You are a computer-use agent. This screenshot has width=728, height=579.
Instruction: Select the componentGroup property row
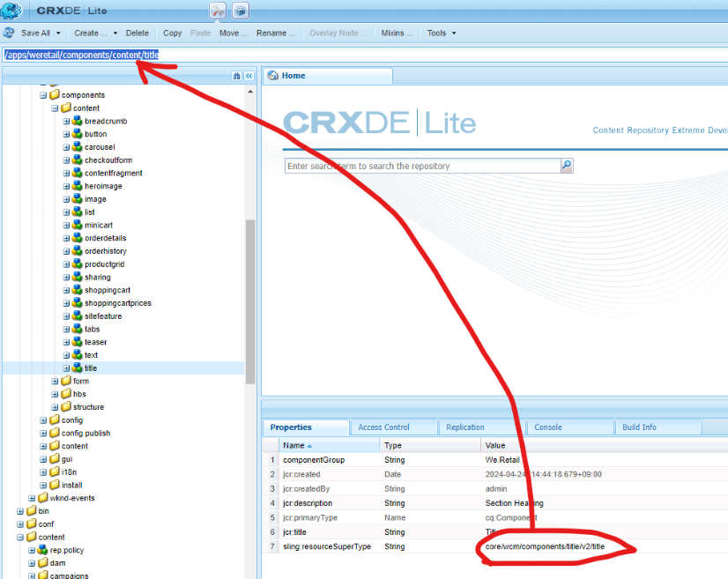[x=495, y=460]
